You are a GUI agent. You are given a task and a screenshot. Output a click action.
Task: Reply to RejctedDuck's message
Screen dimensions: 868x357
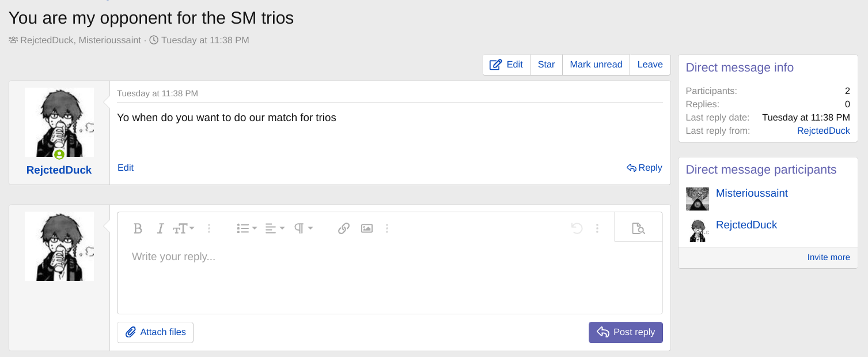(645, 168)
